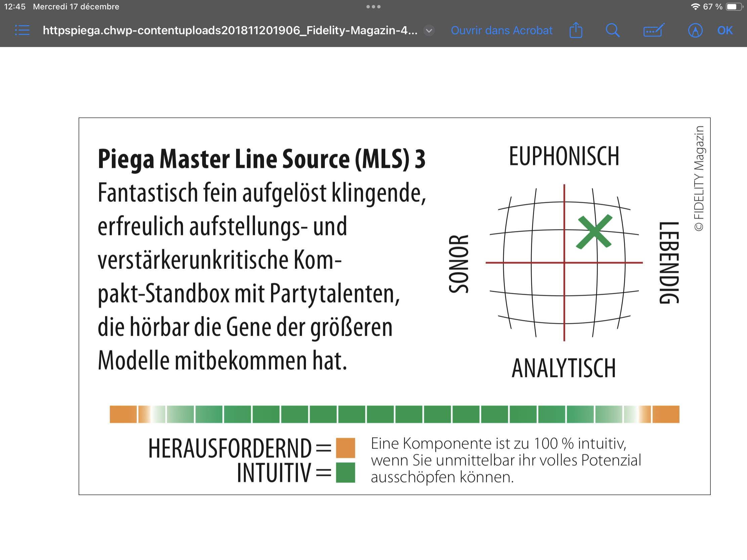747x560 pixels.
Task: Click the Ouvrir dans Acrobat link
Action: coord(501,30)
